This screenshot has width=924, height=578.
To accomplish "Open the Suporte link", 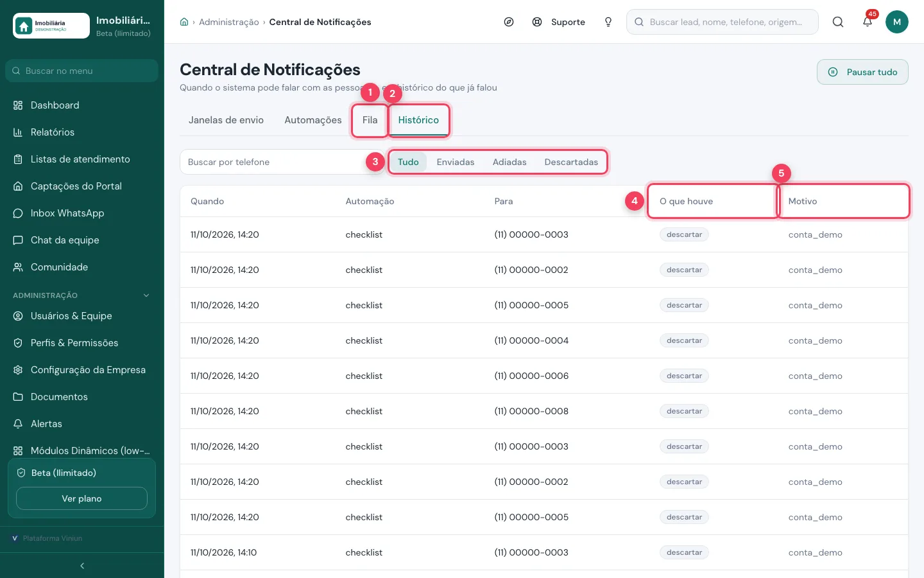I will click(559, 22).
